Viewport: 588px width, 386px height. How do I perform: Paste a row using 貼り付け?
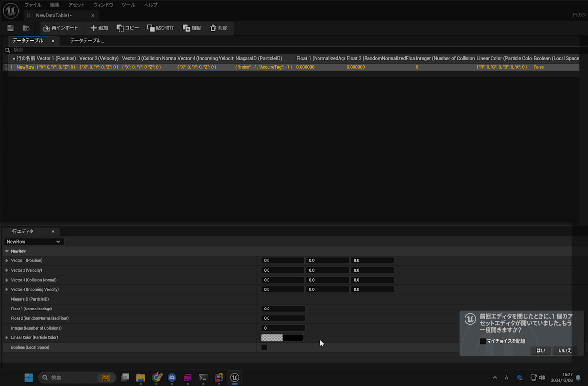[161, 28]
